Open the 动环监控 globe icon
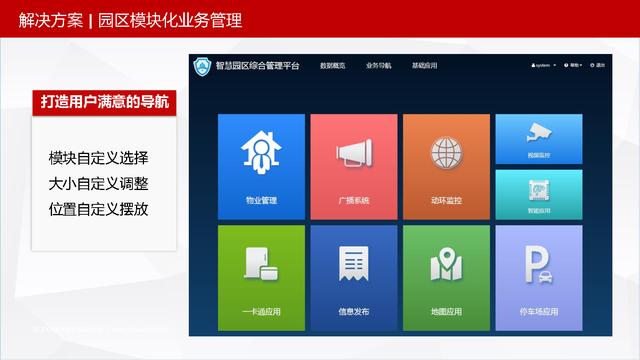 [447, 152]
